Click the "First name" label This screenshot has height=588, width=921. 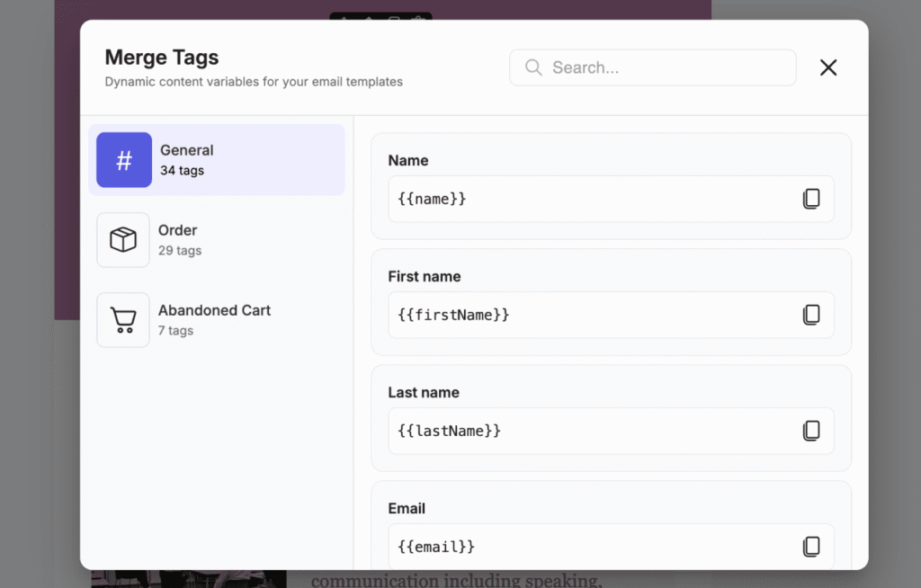tap(425, 277)
